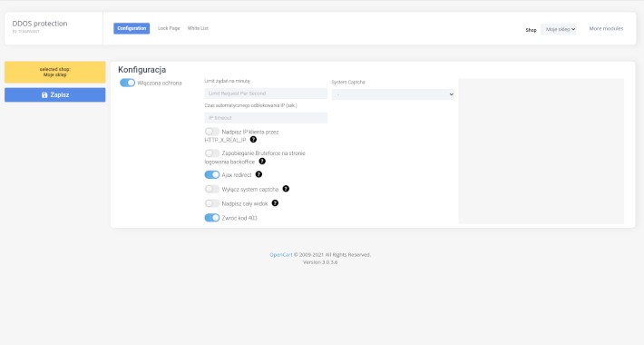Toggle the Nadpisz cały widok switch
This screenshot has height=345, width=644.
click(212, 203)
